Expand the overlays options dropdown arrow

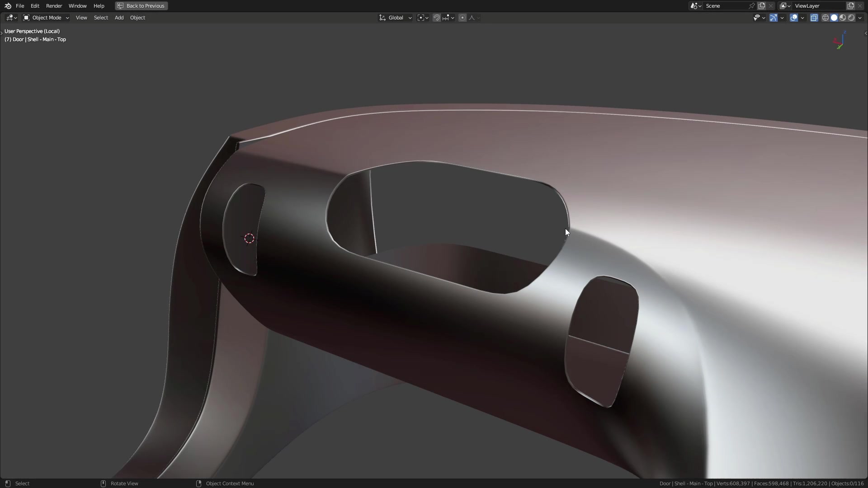coord(802,18)
